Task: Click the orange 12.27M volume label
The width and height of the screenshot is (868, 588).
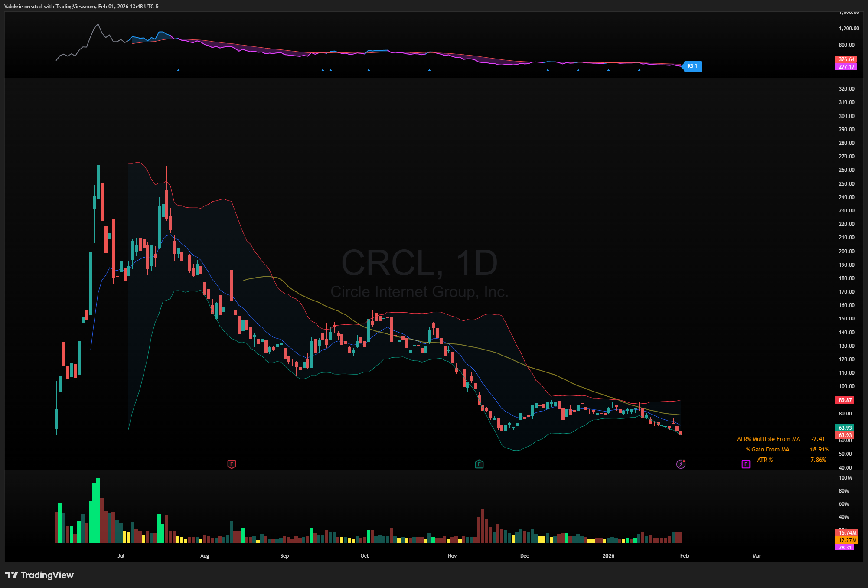Action: 847,540
